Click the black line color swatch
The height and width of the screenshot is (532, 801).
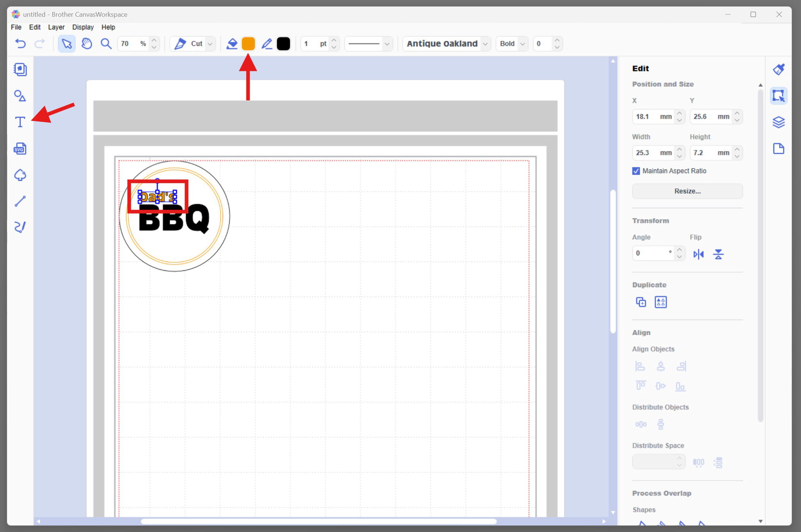click(x=283, y=44)
